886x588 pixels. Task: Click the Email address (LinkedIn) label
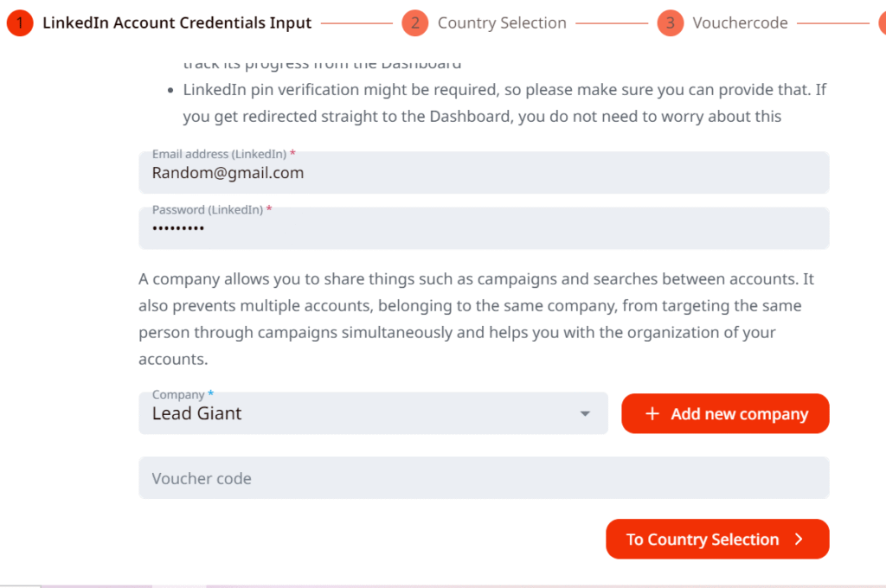coord(219,154)
